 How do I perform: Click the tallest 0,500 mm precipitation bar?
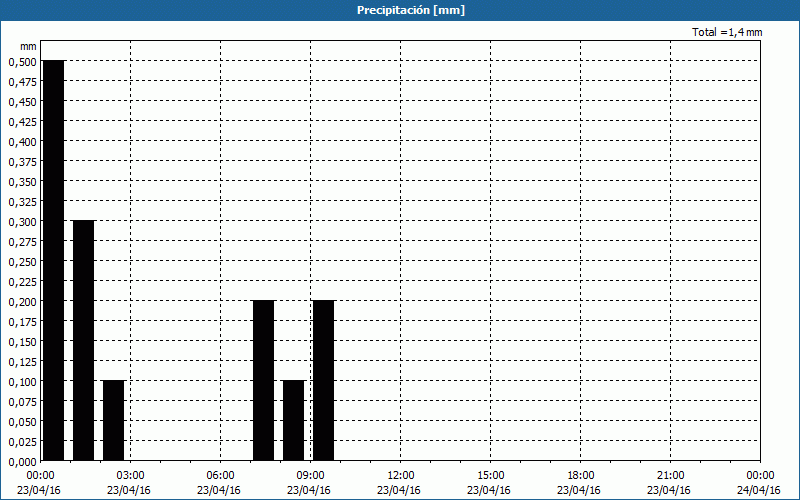point(54,261)
